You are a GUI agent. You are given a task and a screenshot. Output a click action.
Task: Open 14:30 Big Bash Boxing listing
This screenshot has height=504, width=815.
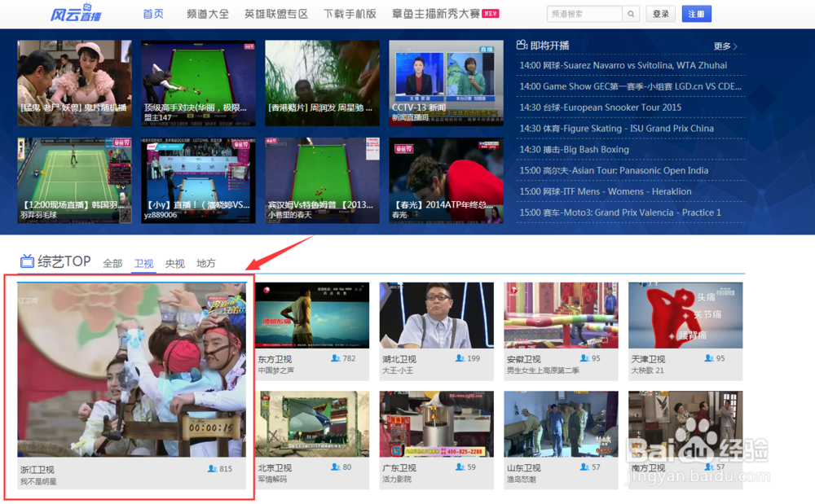(575, 150)
